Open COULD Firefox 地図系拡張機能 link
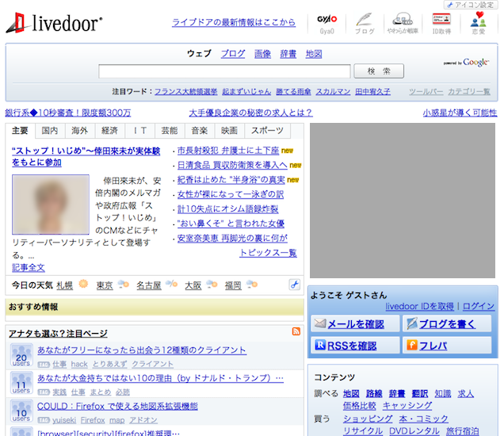Screen dimensions: 504x436 [x=117, y=406]
